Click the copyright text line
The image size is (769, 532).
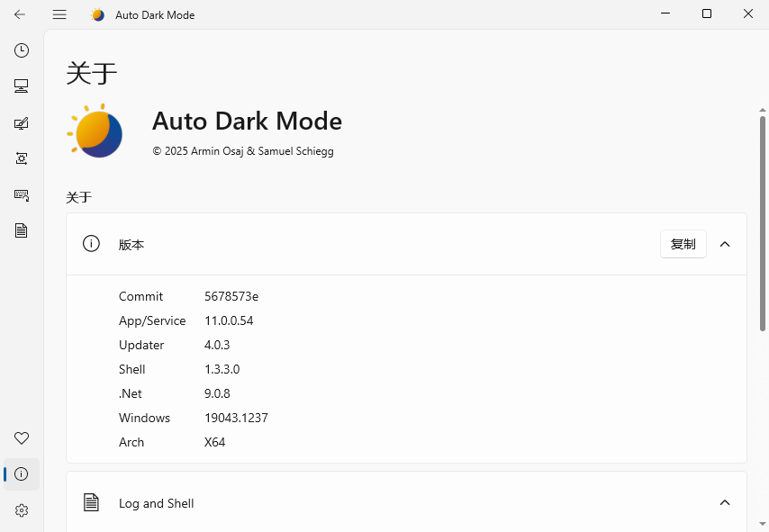[243, 151]
